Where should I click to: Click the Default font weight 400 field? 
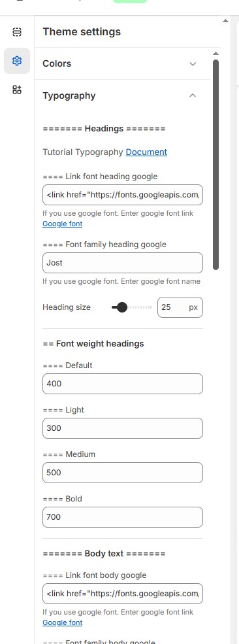point(123,384)
